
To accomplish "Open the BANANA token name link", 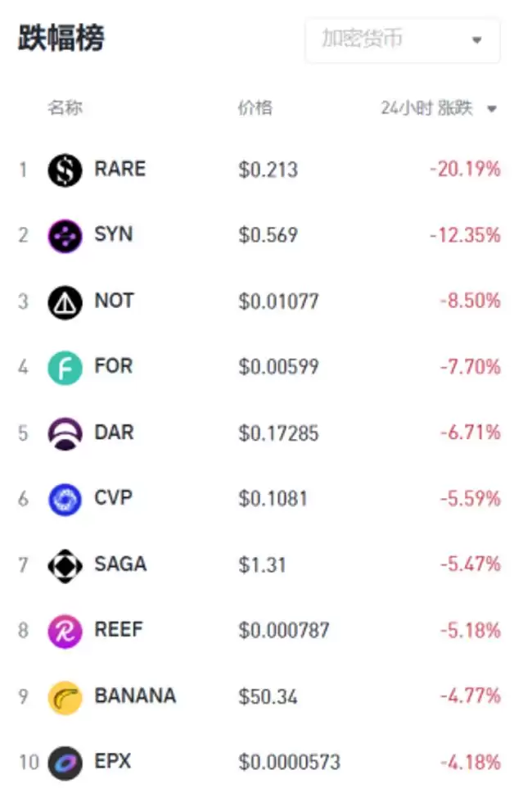I will pyautogui.click(x=135, y=696).
